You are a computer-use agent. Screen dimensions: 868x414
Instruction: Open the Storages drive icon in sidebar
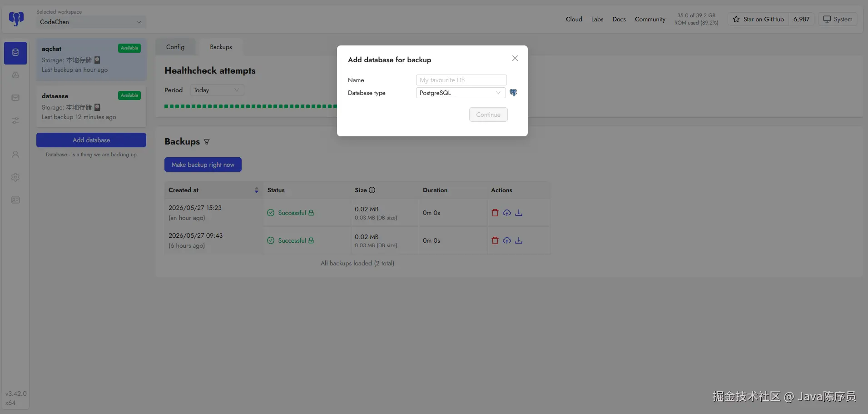tap(15, 75)
